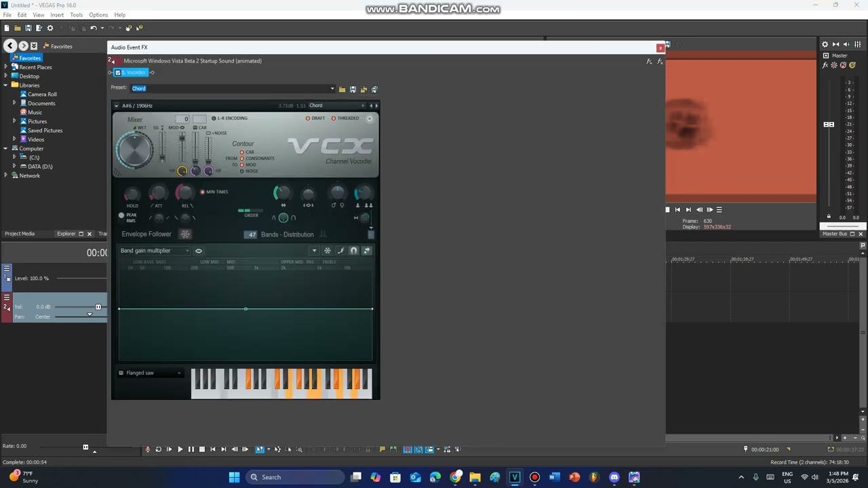Screen dimensions: 868x488
Task: Open the View menu
Action: (x=39, y=14)
